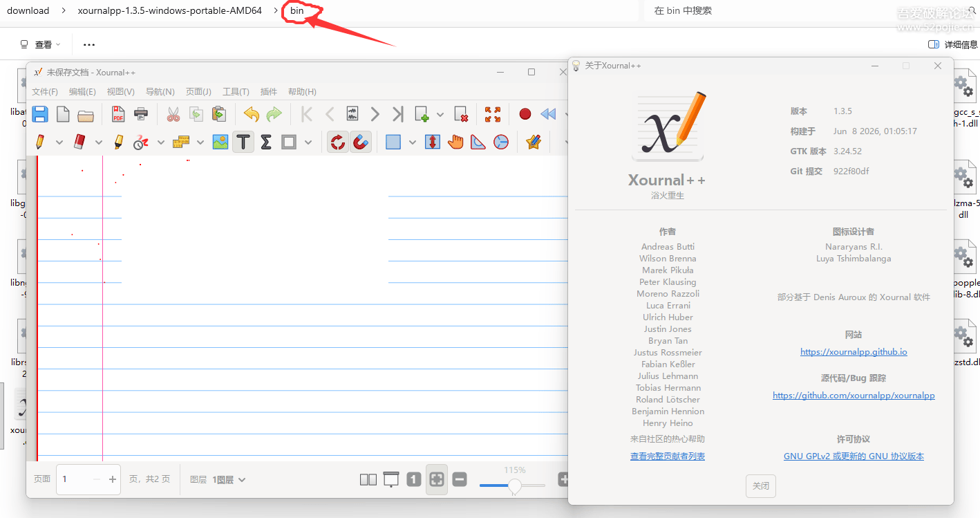This screenshot has height=518, width=980.
Task: Select the Eraser tool
Action: point(79,142)
